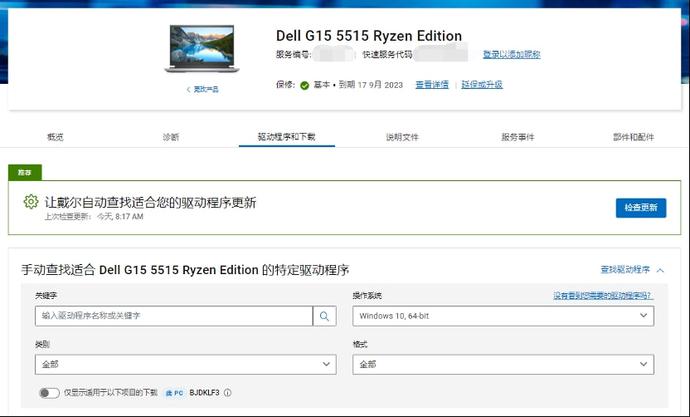Click the BJDKLF3 service tag text

[204, 392]
